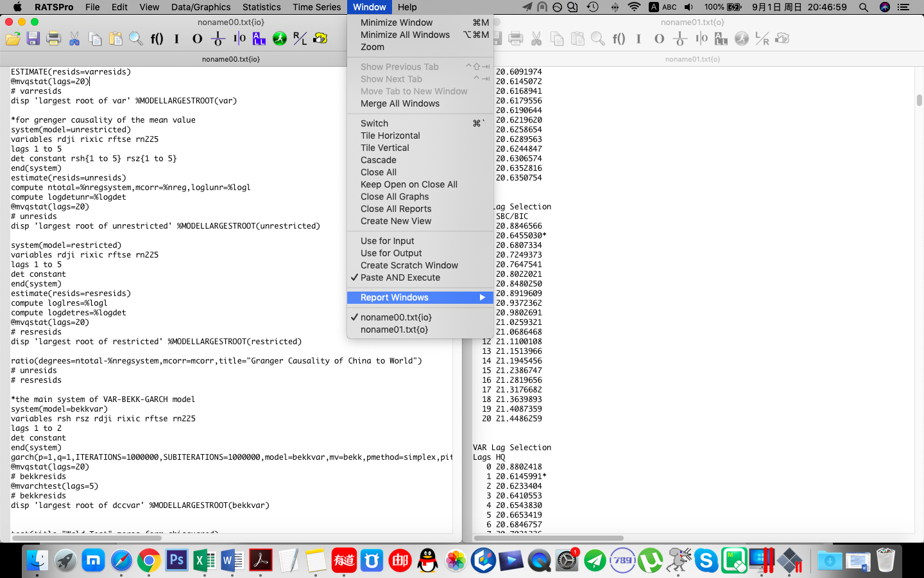The height and width of the screenshot is (578, 924).
Task: Click Use for Output option
Action: (x=391, y=253)
